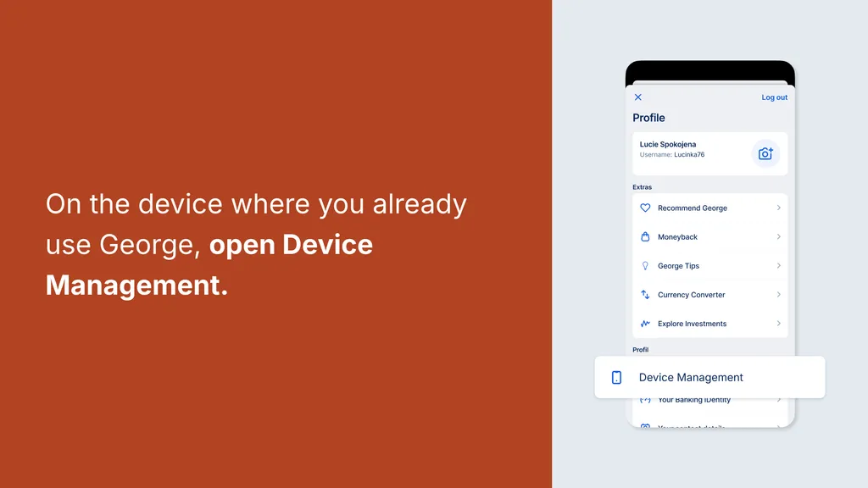Click the Profile heading

[648, 118]
